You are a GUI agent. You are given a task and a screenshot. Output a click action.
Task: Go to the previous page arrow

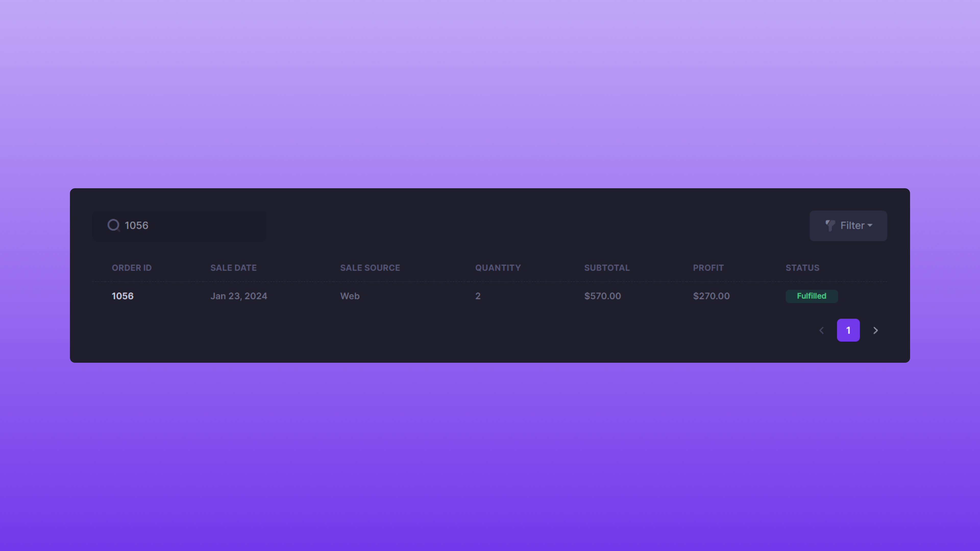pos(821,330)
